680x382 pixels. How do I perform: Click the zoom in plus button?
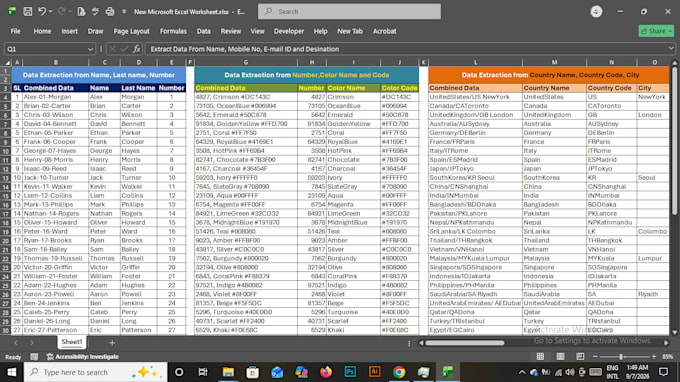[x=654, y=357]
